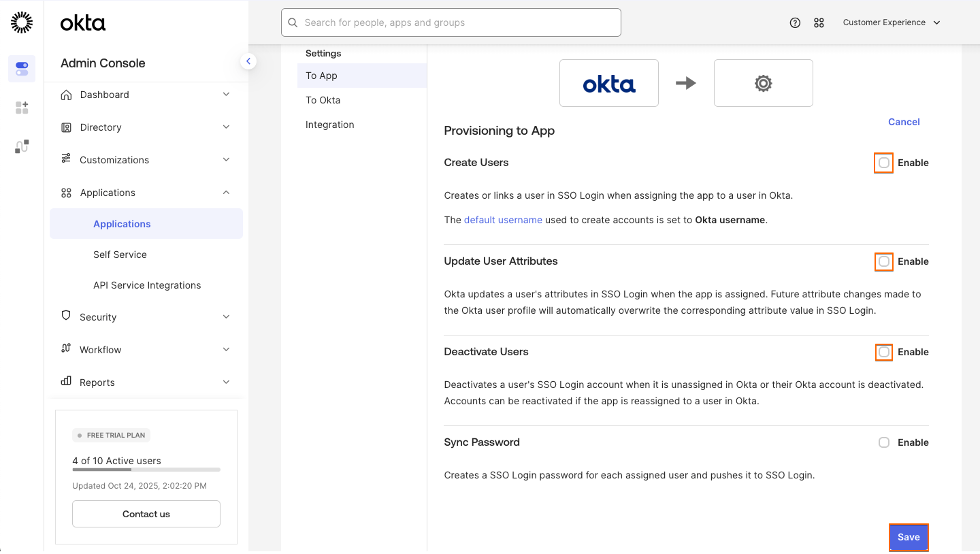The height and width of the screenshot is (554, 980).
Task: Click the Active users progress bar
Action: (x=146, y=469)
